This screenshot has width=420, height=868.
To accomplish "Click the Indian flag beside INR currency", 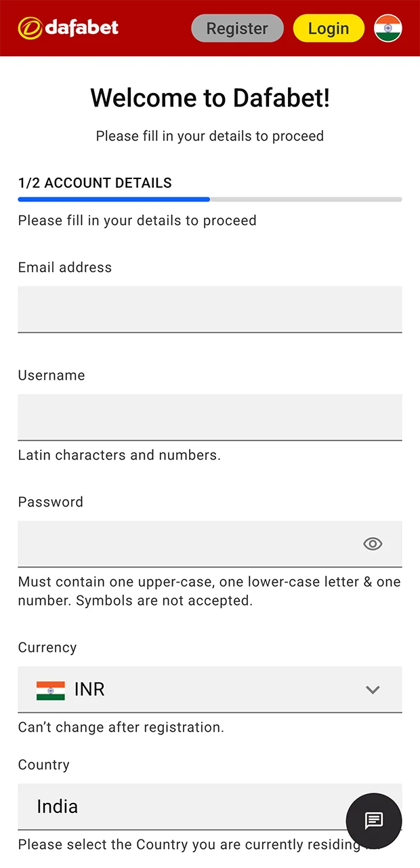I will pyautogui.click(x=50, y=690).
